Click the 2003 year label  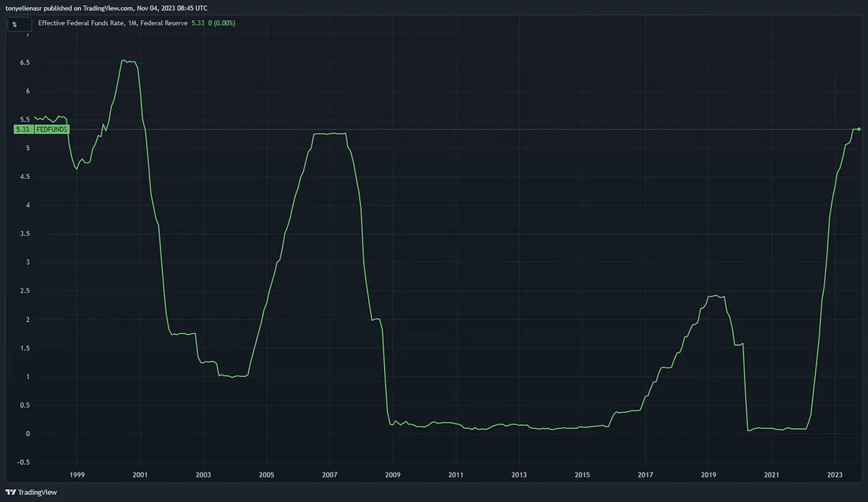coord(203,475)
